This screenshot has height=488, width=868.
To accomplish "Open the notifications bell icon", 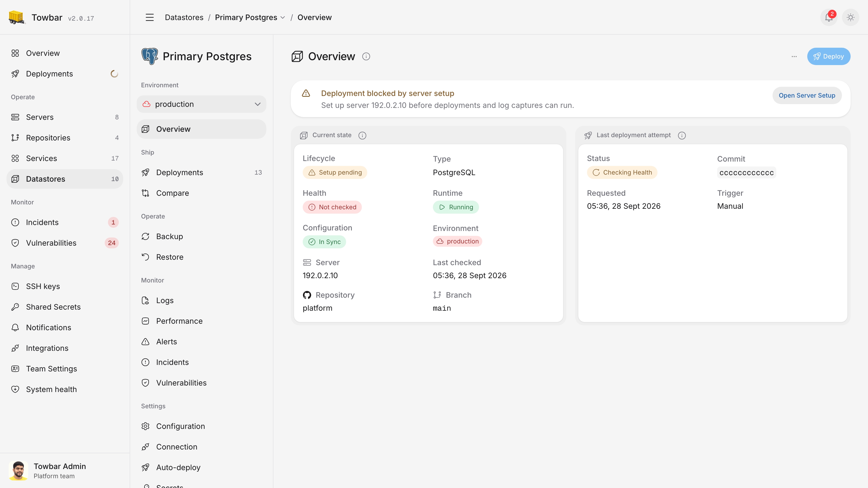I will point(829,17).
